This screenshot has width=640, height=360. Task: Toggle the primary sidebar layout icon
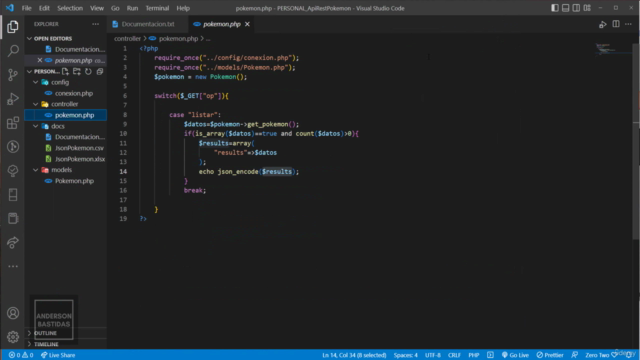coord(555,8)
